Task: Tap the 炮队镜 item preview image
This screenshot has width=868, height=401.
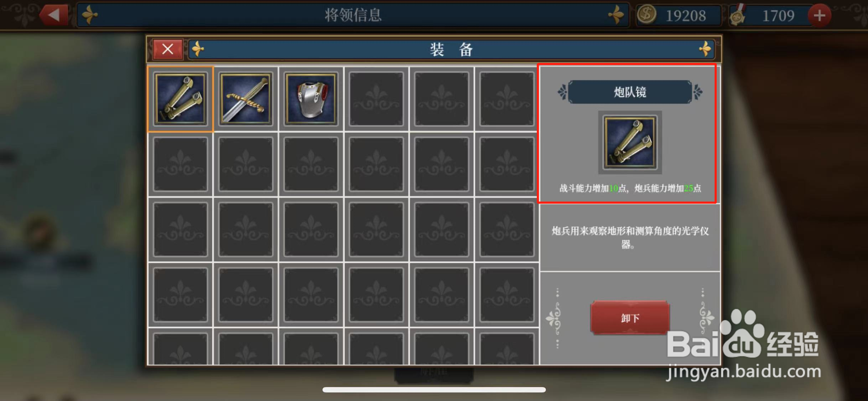Action: pyautogui.click(x=630, y=142)
